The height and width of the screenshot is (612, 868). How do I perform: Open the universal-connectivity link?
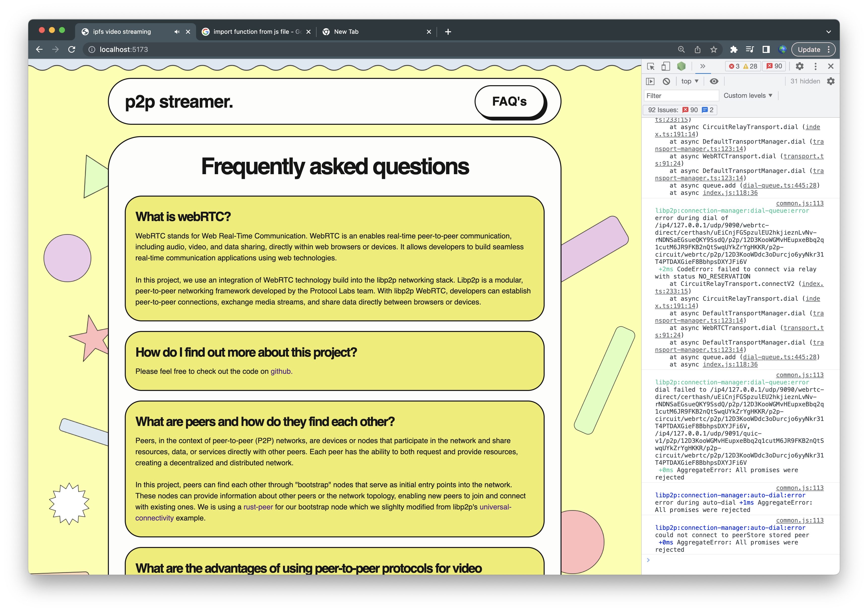(x=323, y=512)
